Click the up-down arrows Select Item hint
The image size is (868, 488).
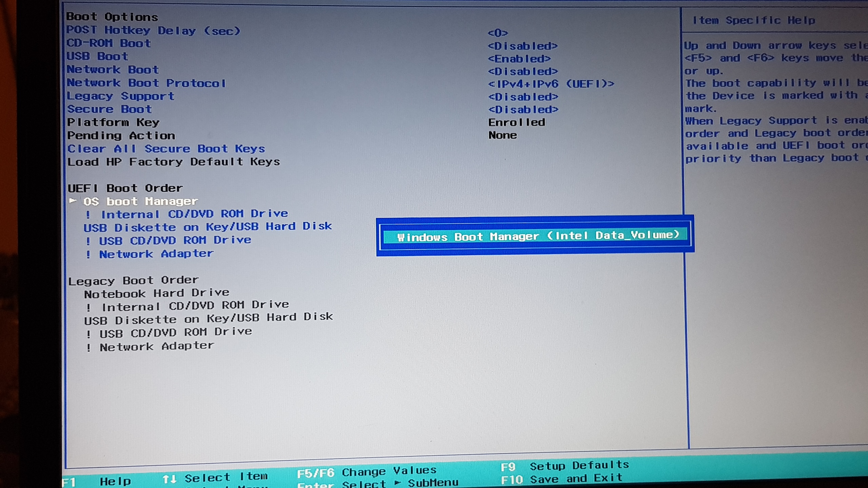click(x=169, y=479)
